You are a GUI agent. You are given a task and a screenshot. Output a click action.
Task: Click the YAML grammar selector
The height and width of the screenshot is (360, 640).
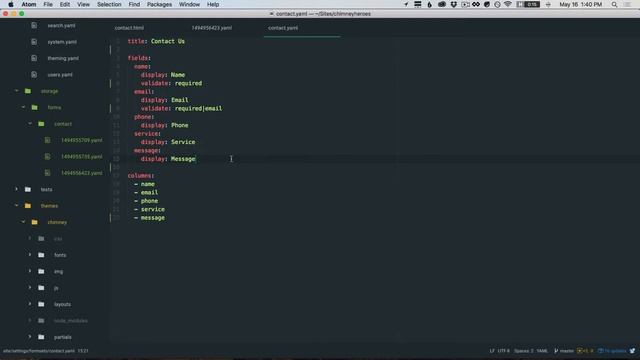(542, 351)
